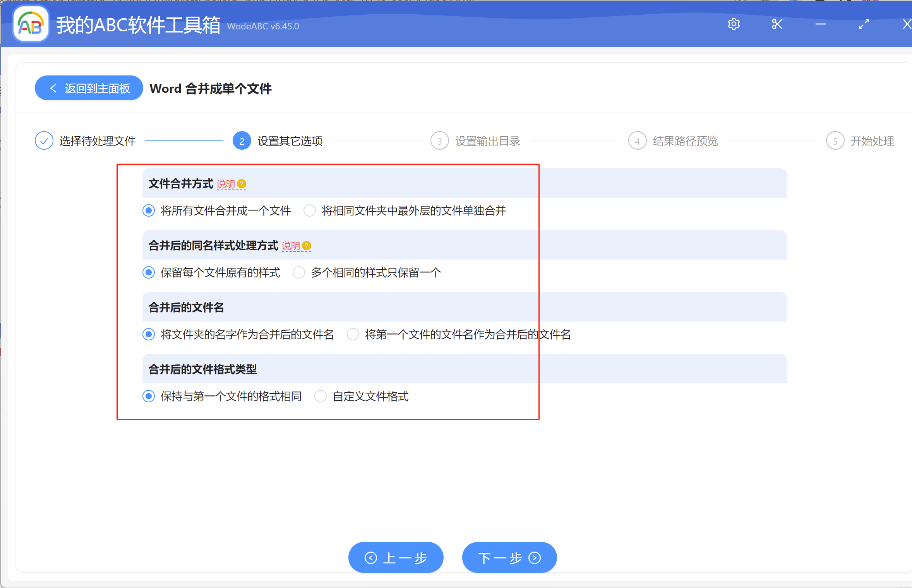Click the step label 结果路径预览
The image size is (912, 588).
(x=685, y=140)
